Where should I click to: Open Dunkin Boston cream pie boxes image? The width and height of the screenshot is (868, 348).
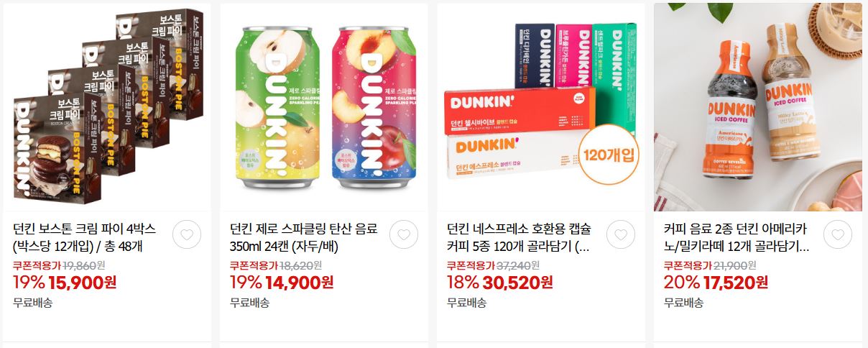(x=107, y=107)
